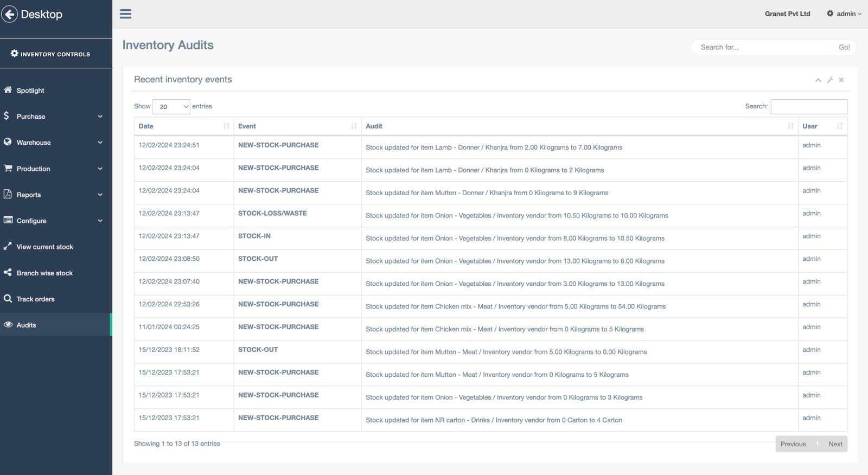Collapse the Recent inventory events panel

point(818,80)
